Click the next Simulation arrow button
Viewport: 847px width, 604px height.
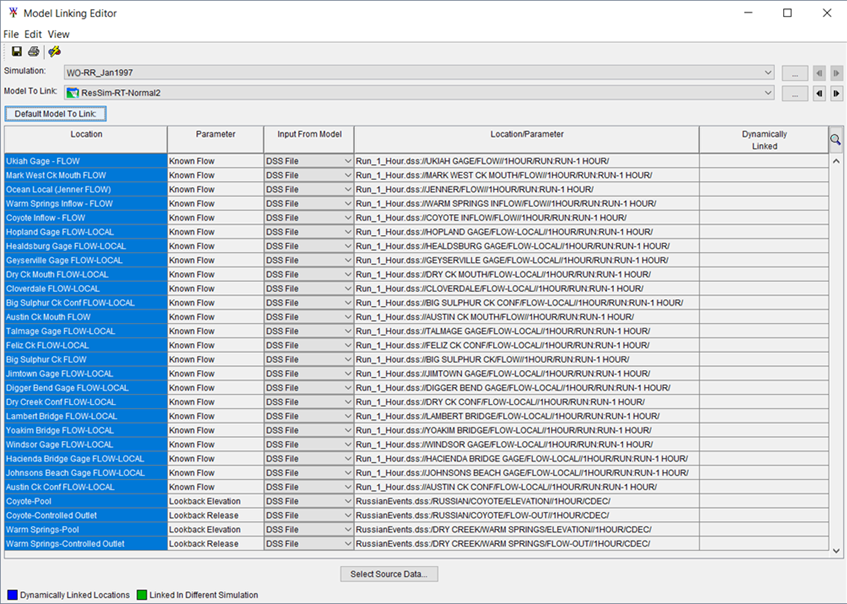[x=835, y=72]
